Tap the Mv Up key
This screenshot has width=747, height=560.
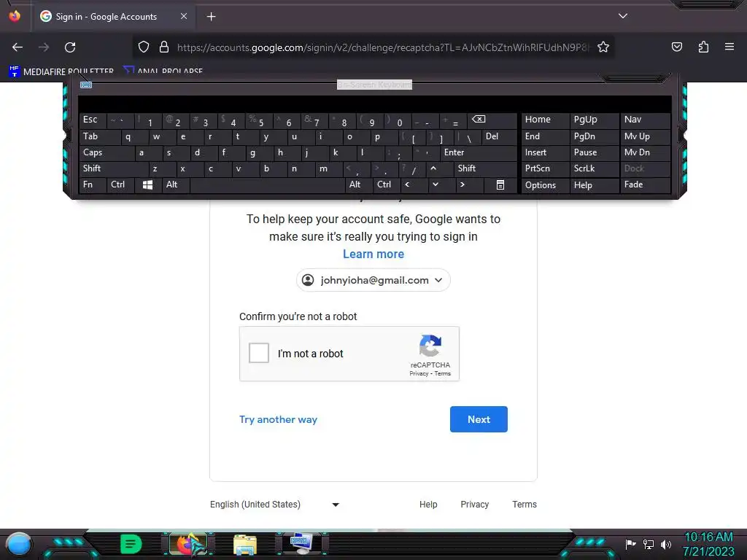(645, 136)
